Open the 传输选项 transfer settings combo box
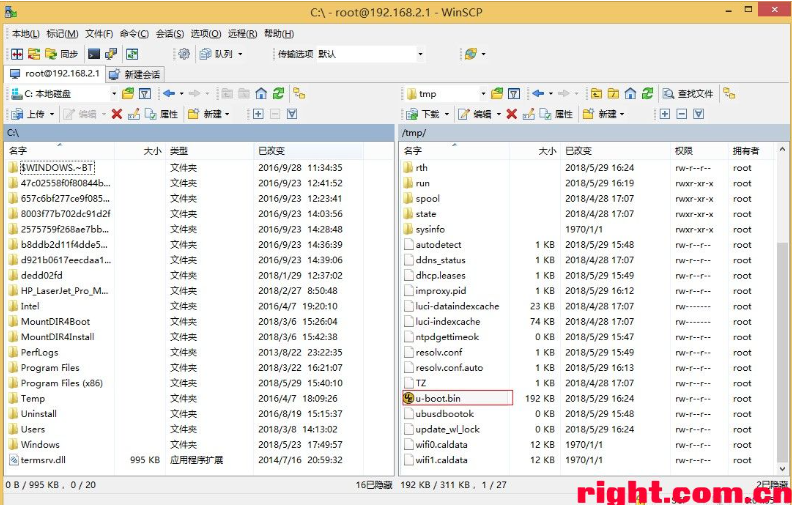Viewport: 792px width, 505px height. click(371, 54)
